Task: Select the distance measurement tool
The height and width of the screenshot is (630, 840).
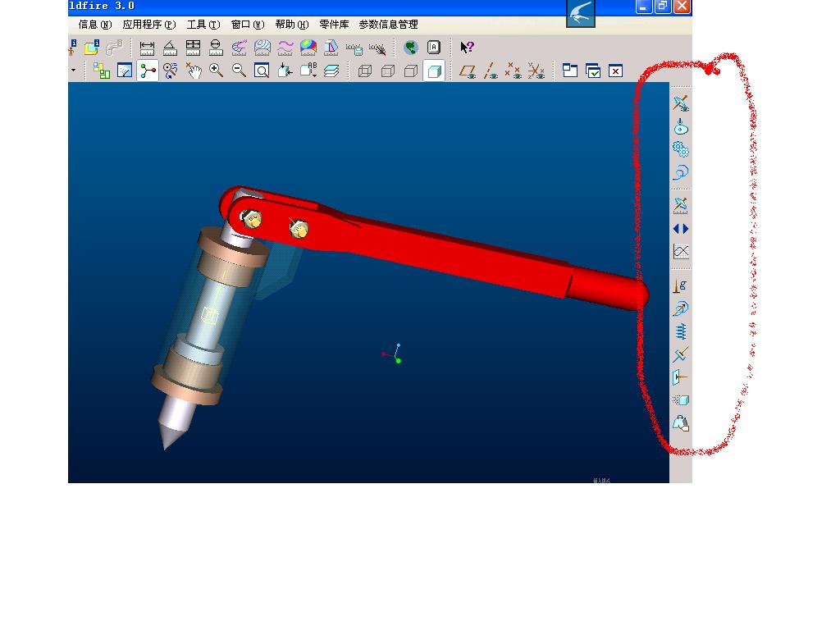Action: (147, 48)
